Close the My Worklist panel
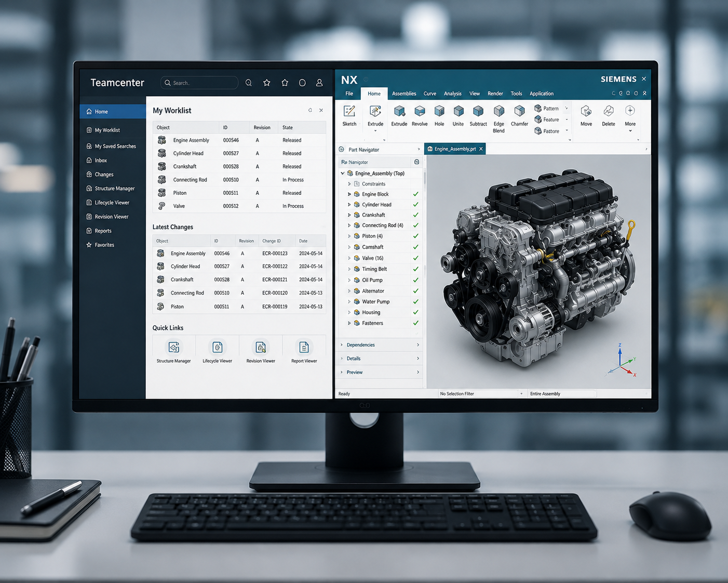Viewport: 728px width, 583px height. (x=321, y=110)
